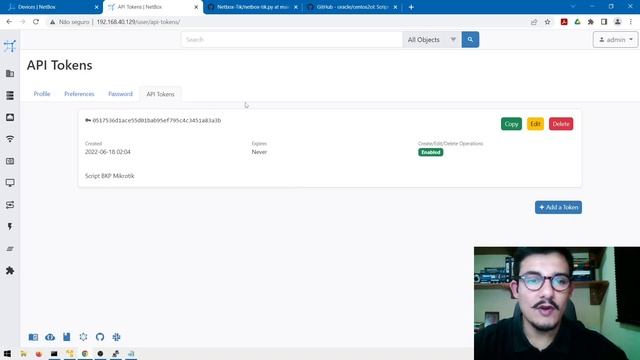This screenshot has height=360, width=640.
Task: Click the Script BKP Mikrotik description
Action: (x=109, y=176)
